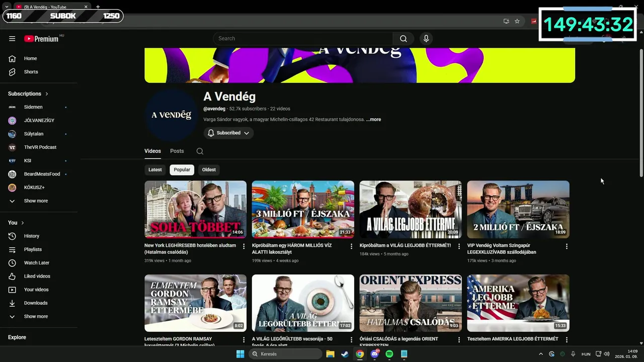Screen dimensions: 644x362
Task: Select the Oldest sort chip
Action: [x=209, y=170]
